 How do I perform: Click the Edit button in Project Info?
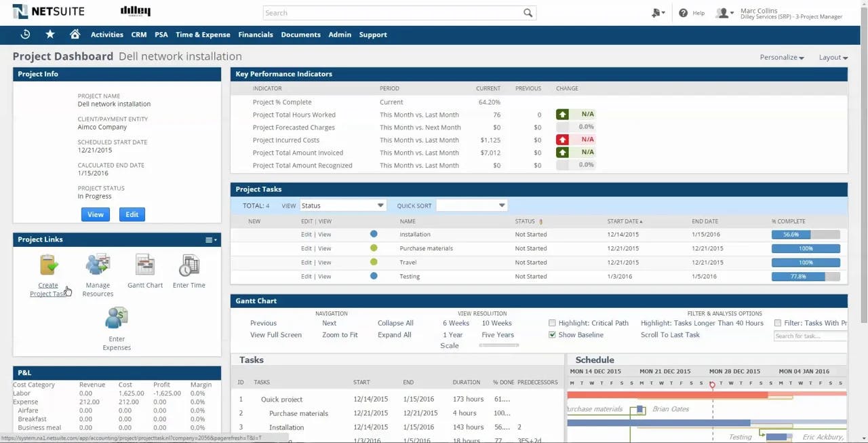tap(132, 214)
